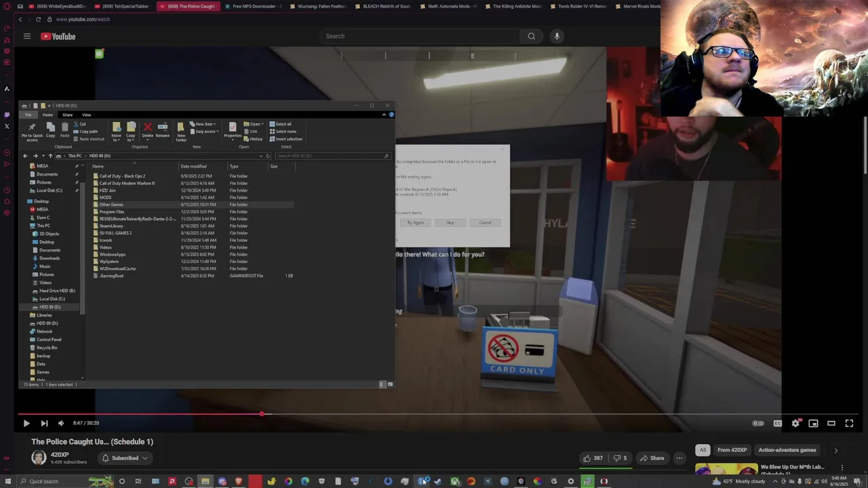Show more category chips with right arrow
Image resolution: width=868 pixels, height=488 pixels.
coord(835,450)
